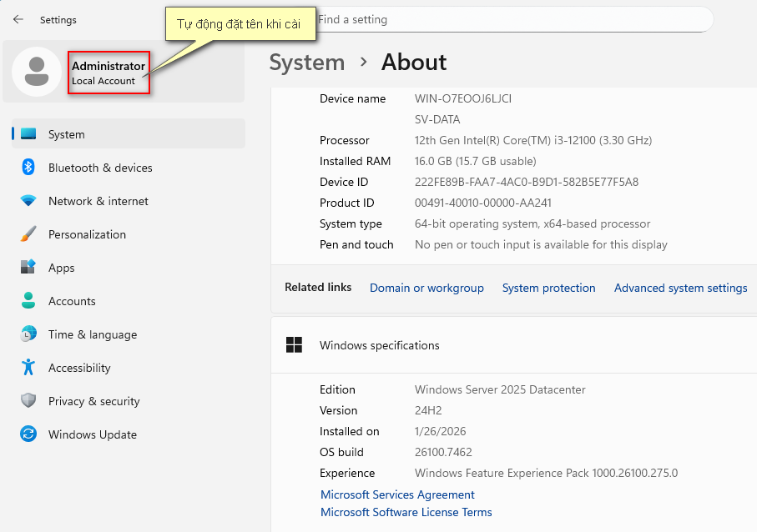Select the Accounts label in sidebar
757x532 pixels.
[72, 302]
